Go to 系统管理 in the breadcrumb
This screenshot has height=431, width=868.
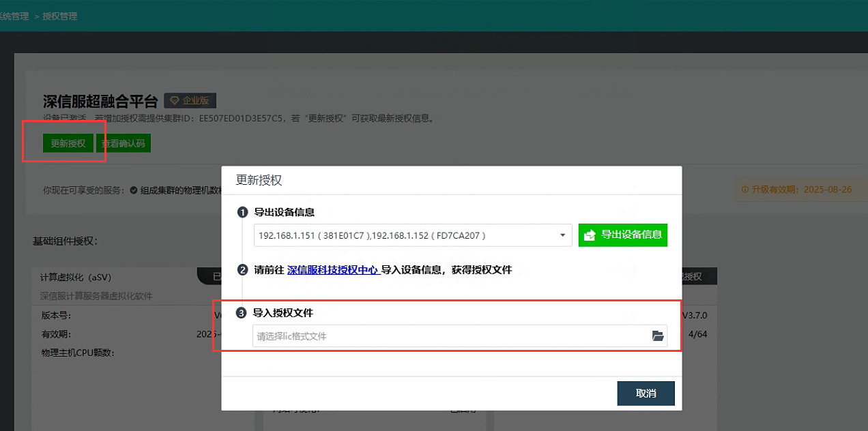tap(15, 16)
